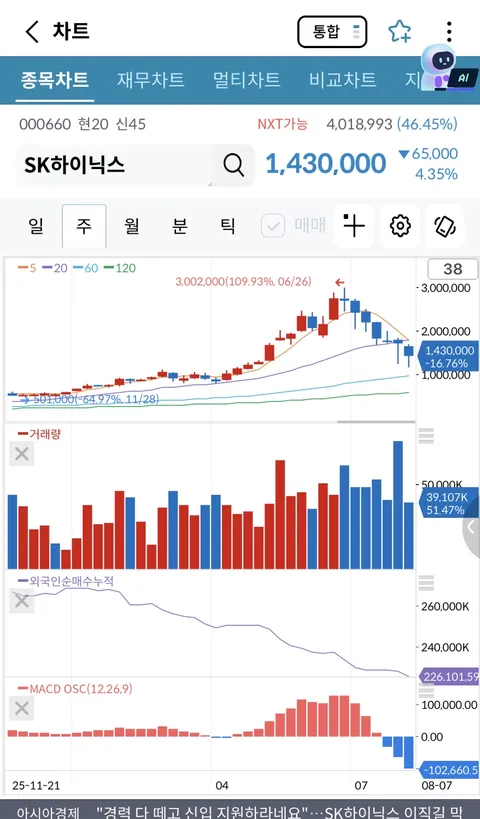480x819 pixels.
Task: Switch chart to 일 daily period
Action: [x=36, y=226]
